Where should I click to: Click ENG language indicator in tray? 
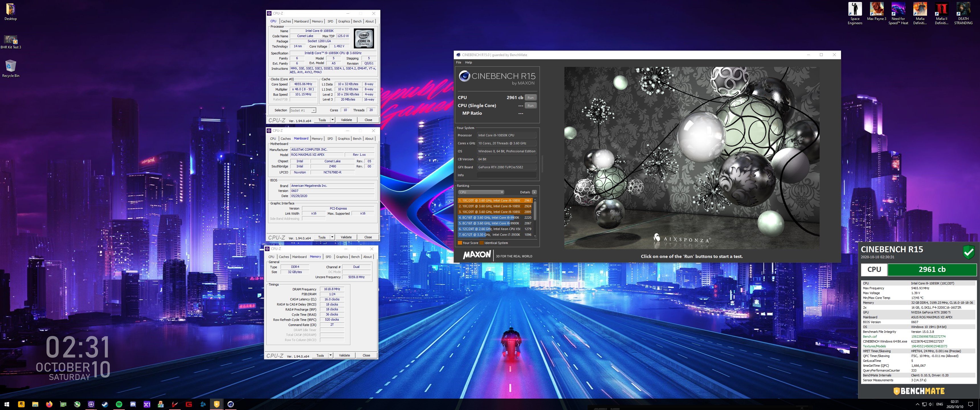tap(939, 404)
